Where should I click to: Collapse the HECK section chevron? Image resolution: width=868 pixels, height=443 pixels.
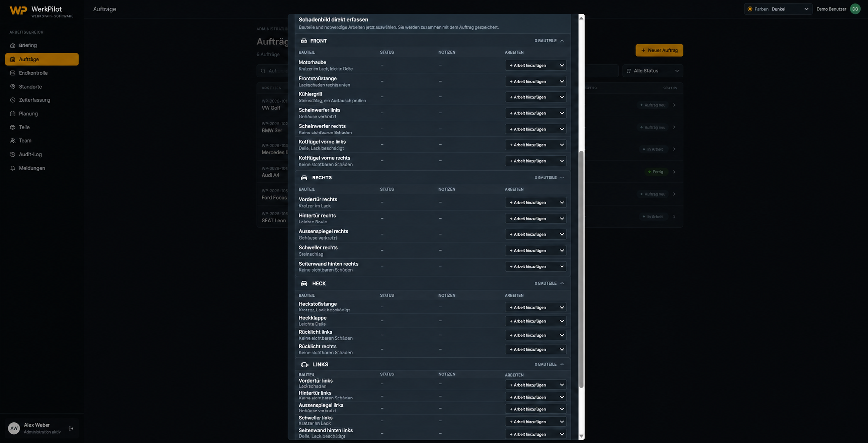tap(562, 283)
